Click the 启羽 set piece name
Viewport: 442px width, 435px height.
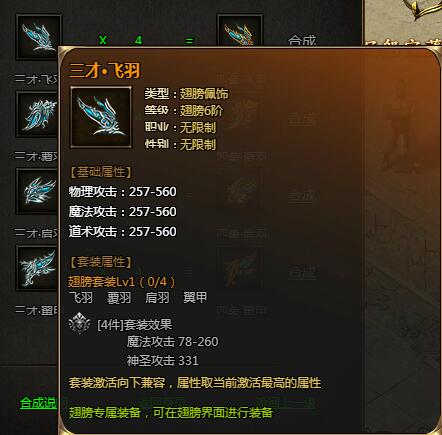click(157, 298)
